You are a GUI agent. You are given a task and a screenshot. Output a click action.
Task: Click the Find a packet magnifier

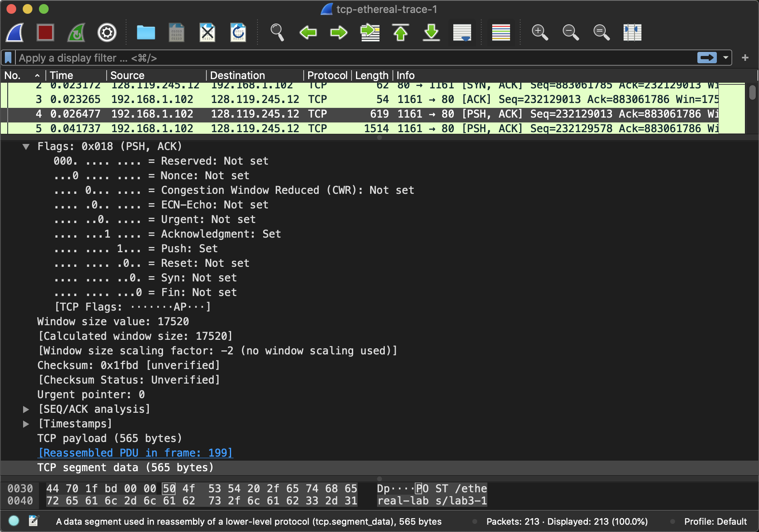(277, 32)
